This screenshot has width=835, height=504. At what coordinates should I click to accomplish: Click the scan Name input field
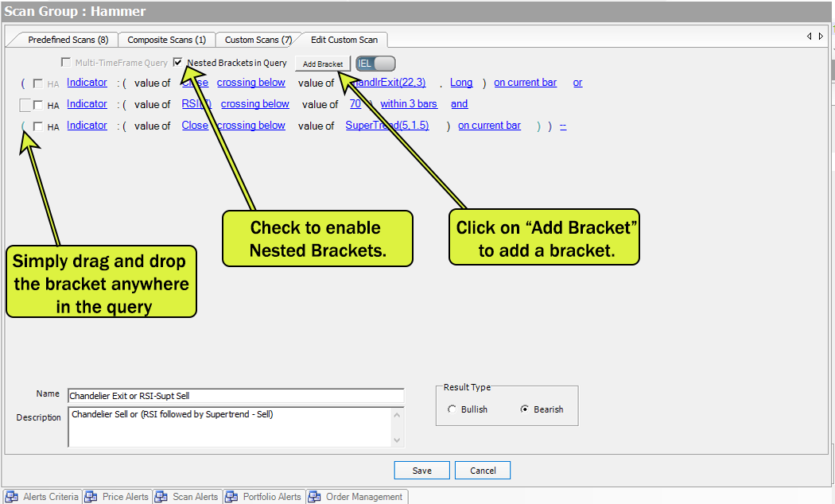point(235,396)
